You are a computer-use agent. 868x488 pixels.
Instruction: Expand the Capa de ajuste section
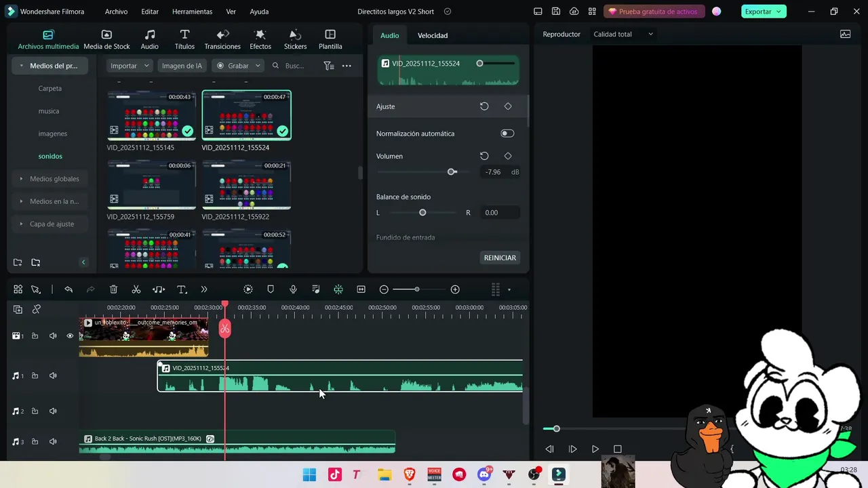[x=22, y=224]
